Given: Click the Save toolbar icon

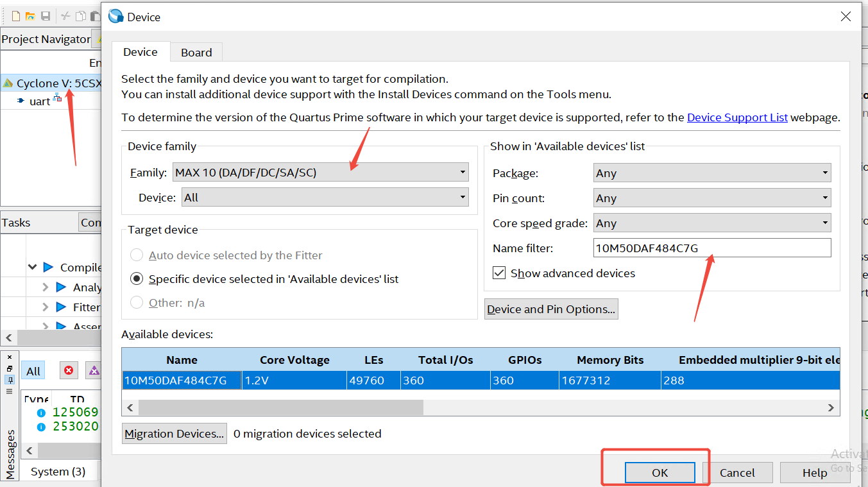Looking at the screenshot, I should [x=46, y=16].
